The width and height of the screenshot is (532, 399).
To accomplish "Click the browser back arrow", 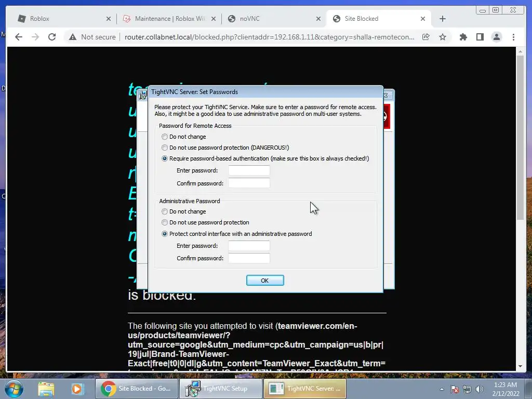I will (19, 37).
